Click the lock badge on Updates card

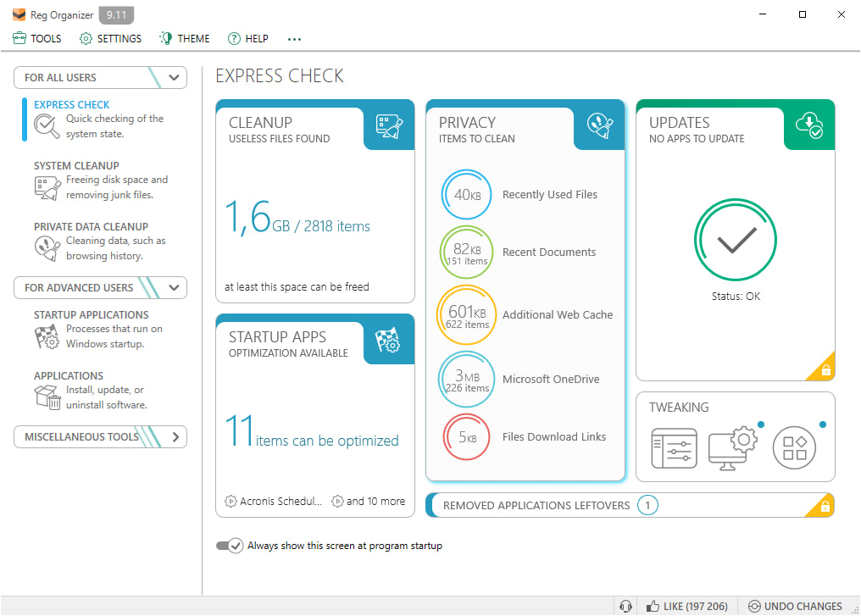tap(825, 370)
